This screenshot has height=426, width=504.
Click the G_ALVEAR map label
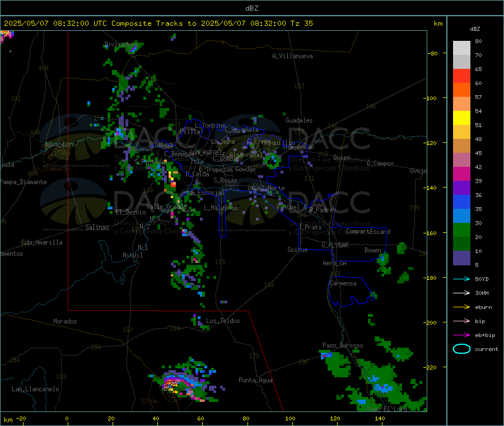(x=335, y=245)
